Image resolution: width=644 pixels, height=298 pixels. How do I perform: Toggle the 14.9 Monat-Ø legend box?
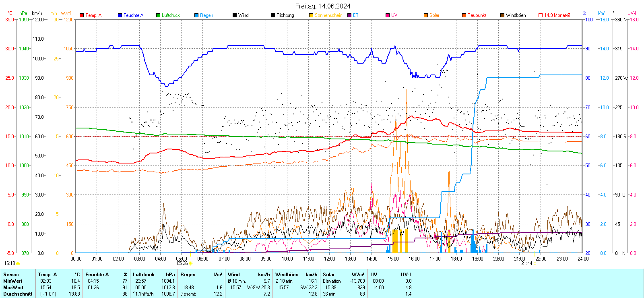pyautogui.click(x=541, y=15)
